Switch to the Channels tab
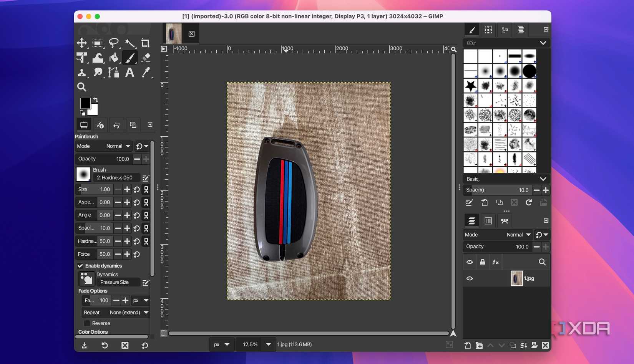This screenshot has width=634, height=364. click(x=488, y=221)
